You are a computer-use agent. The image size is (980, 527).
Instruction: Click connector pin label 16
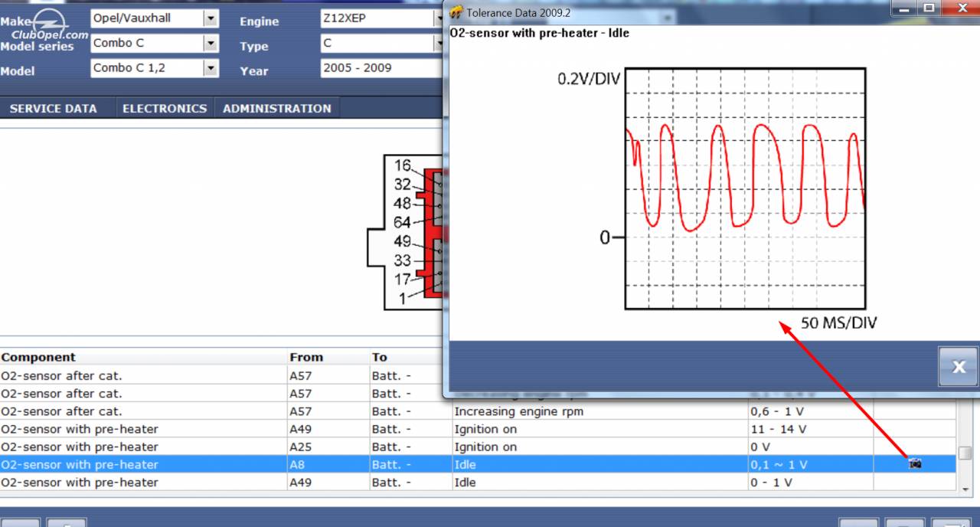coord(403,165)
